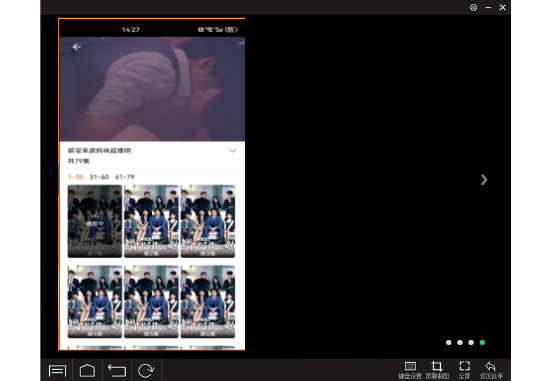Screen dimensions: 550x381
Task: Select the 1-30 episode range tab
Action: 75,177
